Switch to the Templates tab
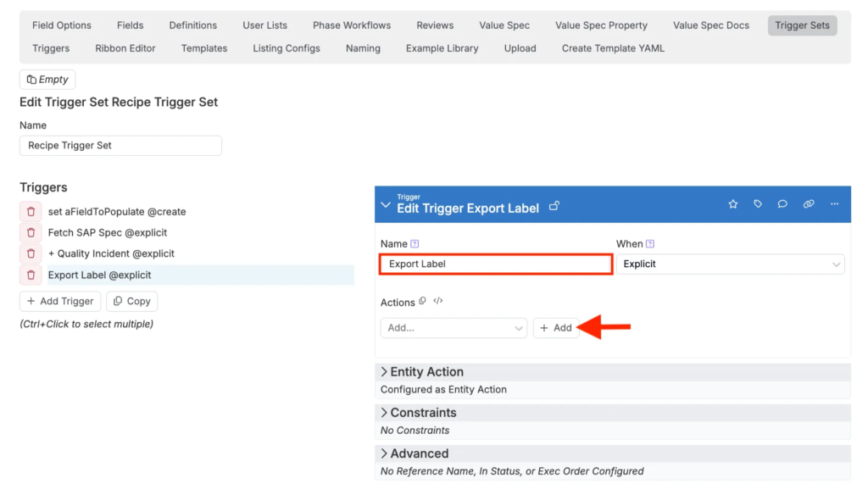Viewport: 868px width, 495px height. 203,48
